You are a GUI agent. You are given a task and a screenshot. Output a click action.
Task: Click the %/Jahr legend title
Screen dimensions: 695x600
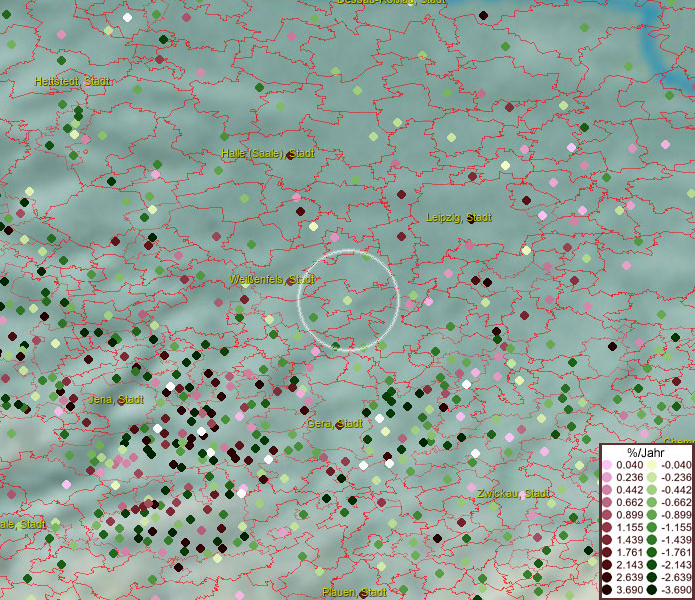click(x=645, y=452)
